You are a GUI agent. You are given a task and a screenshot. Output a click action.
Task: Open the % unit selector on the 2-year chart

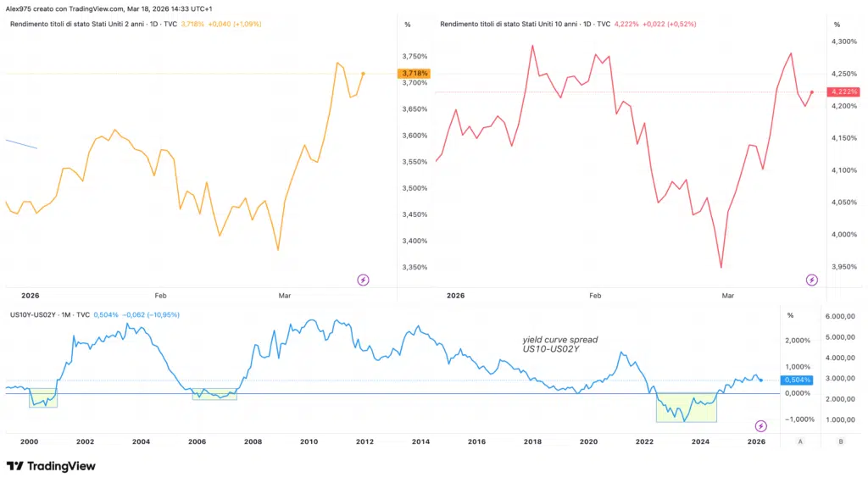(408, 25)
